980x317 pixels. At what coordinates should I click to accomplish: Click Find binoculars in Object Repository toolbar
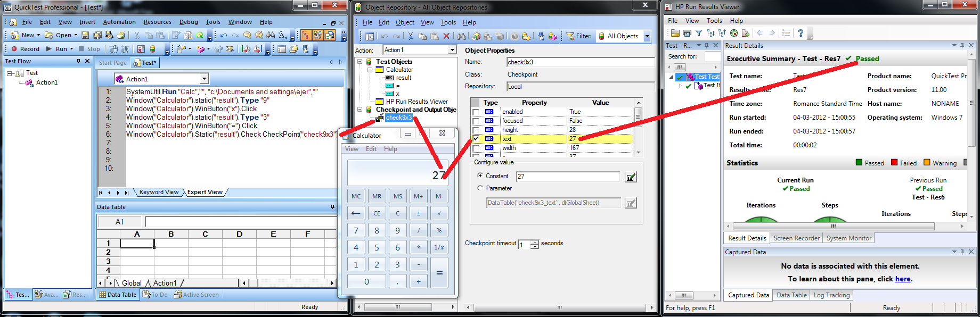pyautogui.click(x=461, y=36)
